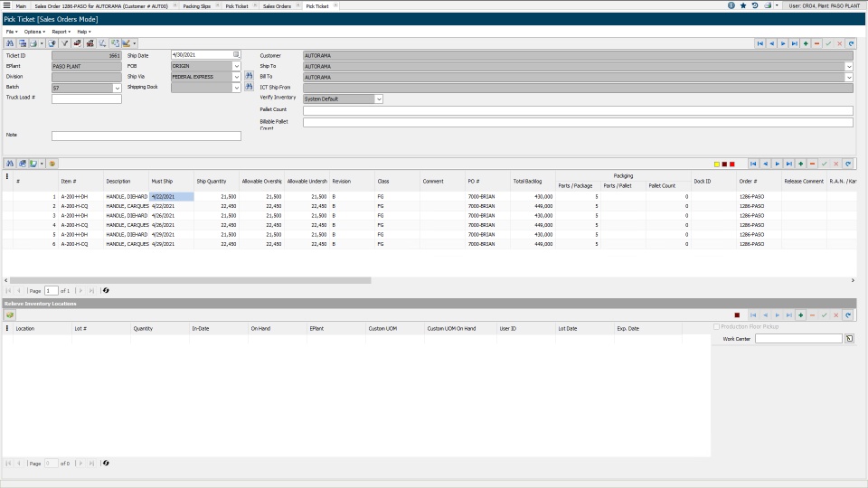Insert a new pick ticket record
The image size is (868, 488).
click(806, 43)
